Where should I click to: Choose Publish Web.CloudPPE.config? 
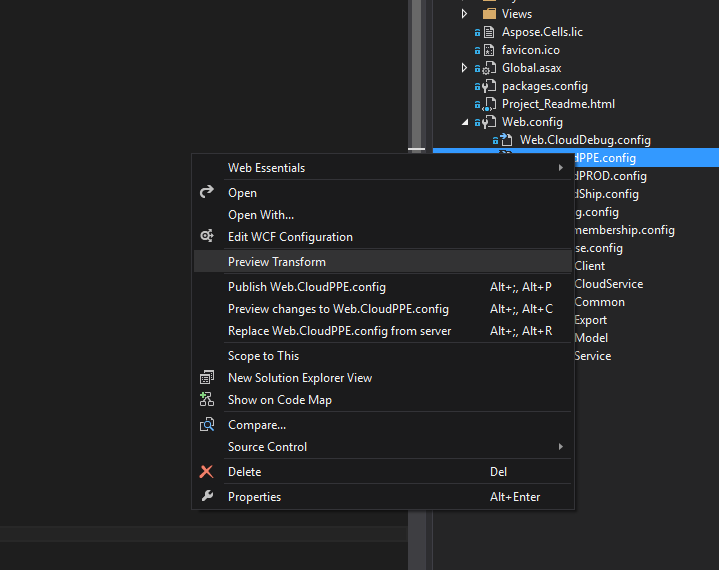coord(307,287)
